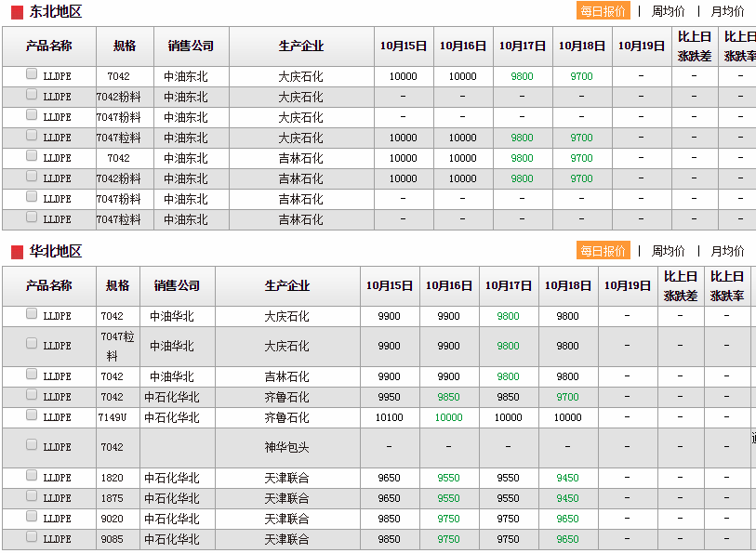Click 销售公司 header in 华北地区 table

coord(177,286)
